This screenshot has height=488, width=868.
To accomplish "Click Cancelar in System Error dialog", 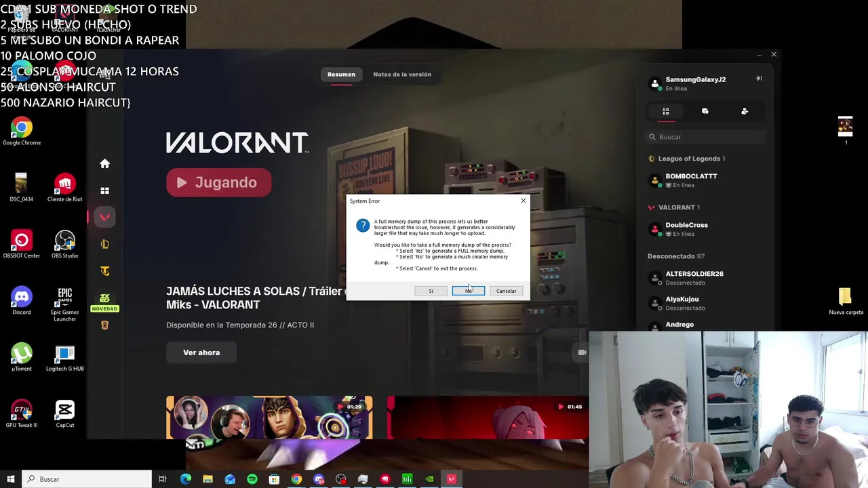I will [506, 291].
